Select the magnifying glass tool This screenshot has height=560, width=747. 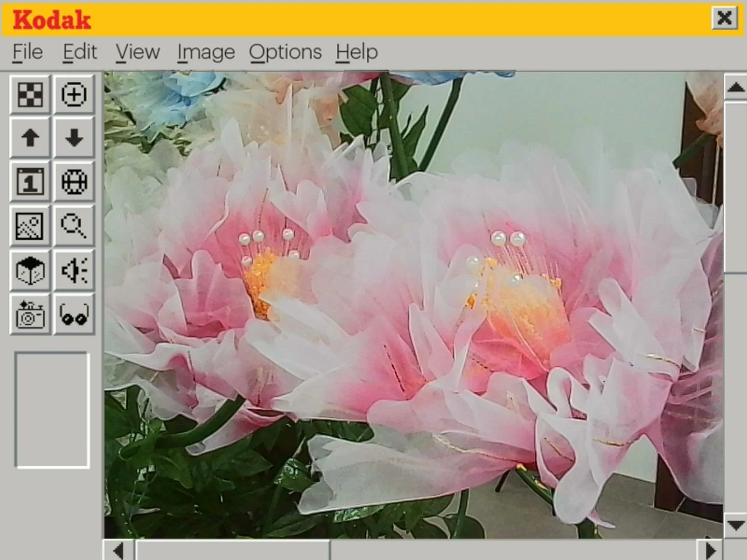point(74,226)
